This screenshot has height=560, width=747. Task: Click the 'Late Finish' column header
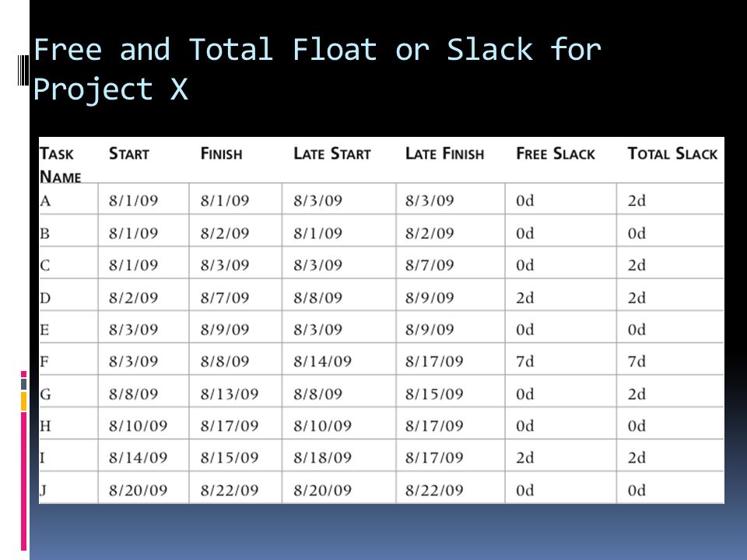pyautogui.click(x=444, y=153)
